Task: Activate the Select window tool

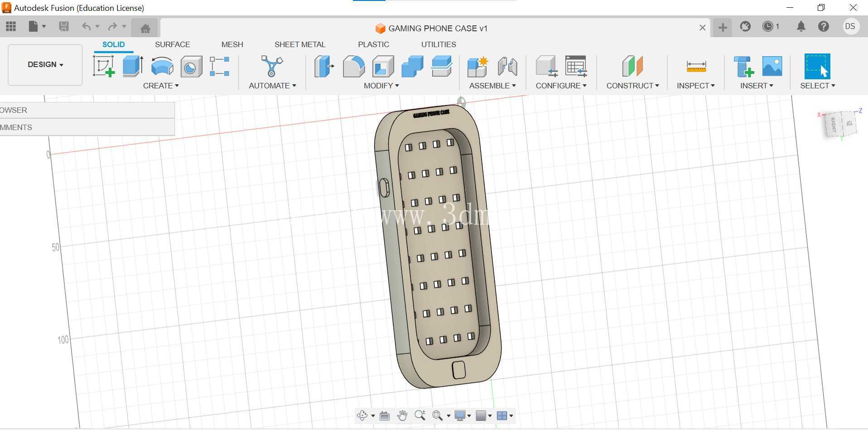Action: tap(817, 66)
